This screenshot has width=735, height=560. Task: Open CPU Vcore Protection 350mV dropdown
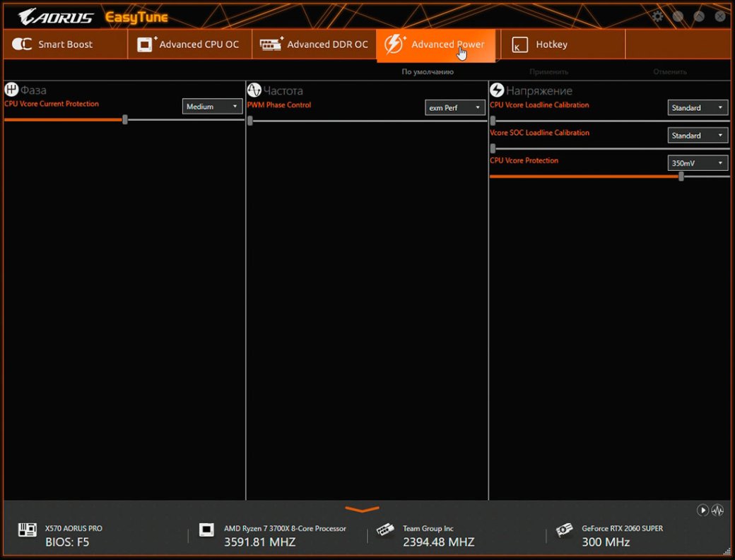tap(698, 163)
